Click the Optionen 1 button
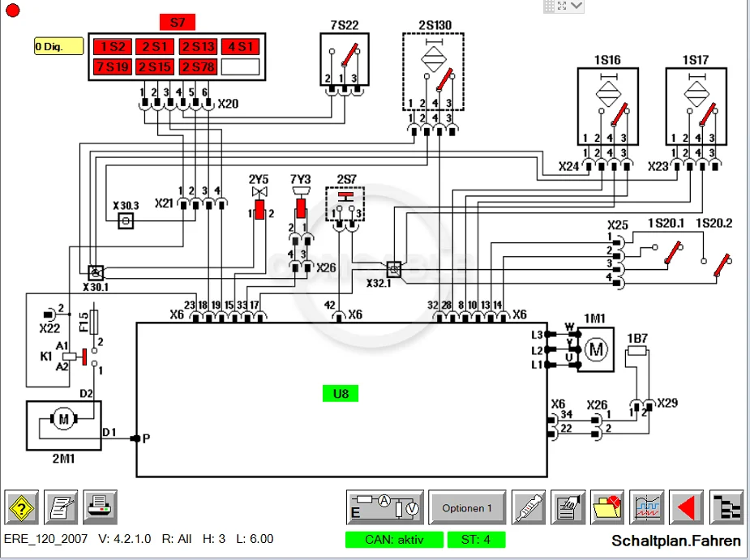Viewport: 750px width, 560px height. click(x=467, y=508)
